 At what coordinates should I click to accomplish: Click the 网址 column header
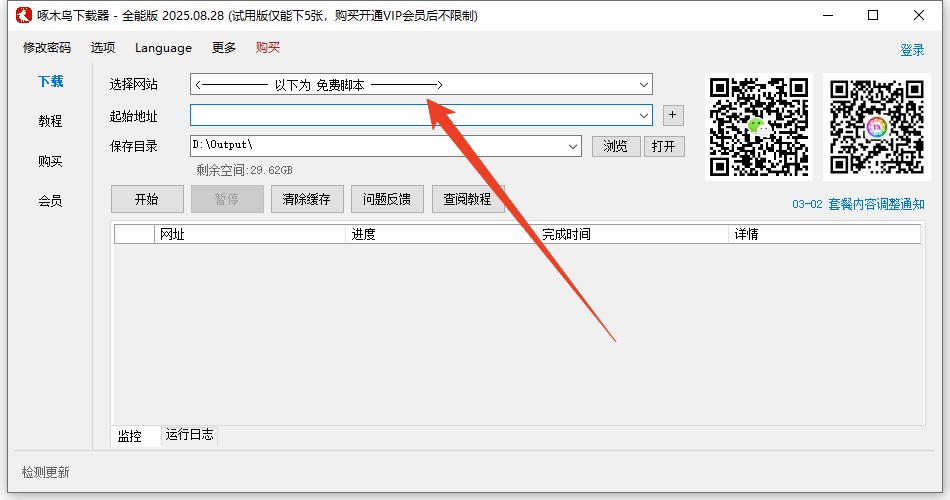tap(250, 234)
